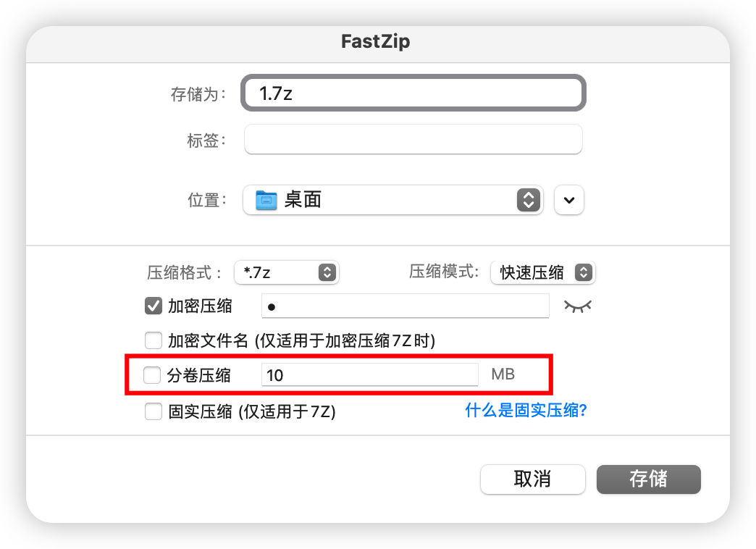Image resolution: width=756 pixels, height=549 pixels.
Task: Click the blue desktop folder icon
Action: 266,200
